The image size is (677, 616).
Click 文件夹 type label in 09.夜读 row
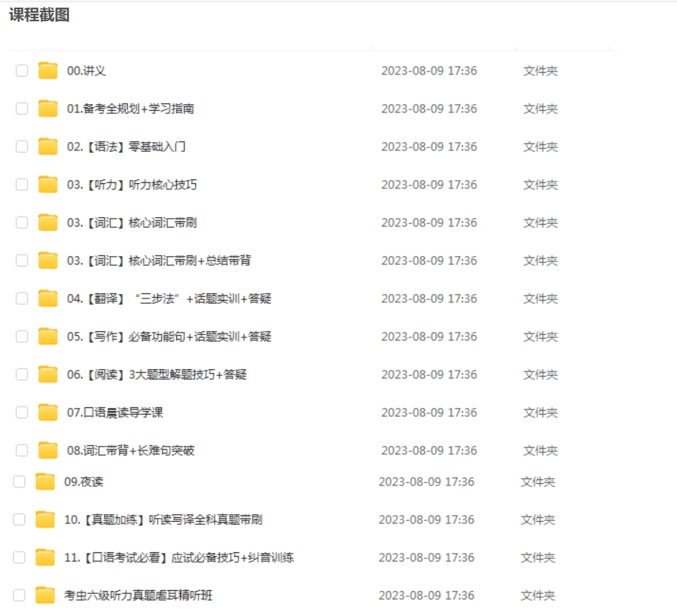click(537, 482)
